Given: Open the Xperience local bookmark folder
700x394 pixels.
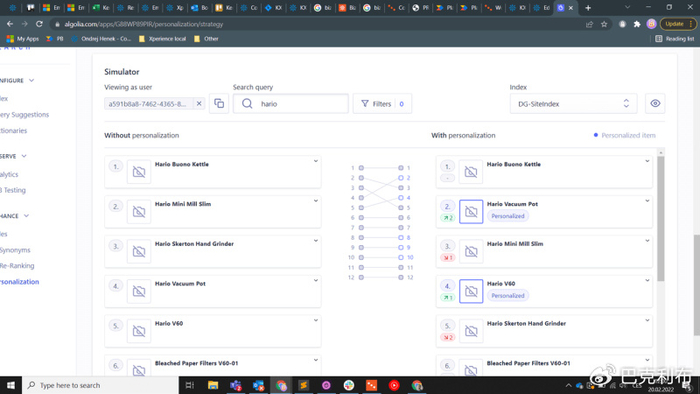Looking at the screenshot, I should (162, 39).
